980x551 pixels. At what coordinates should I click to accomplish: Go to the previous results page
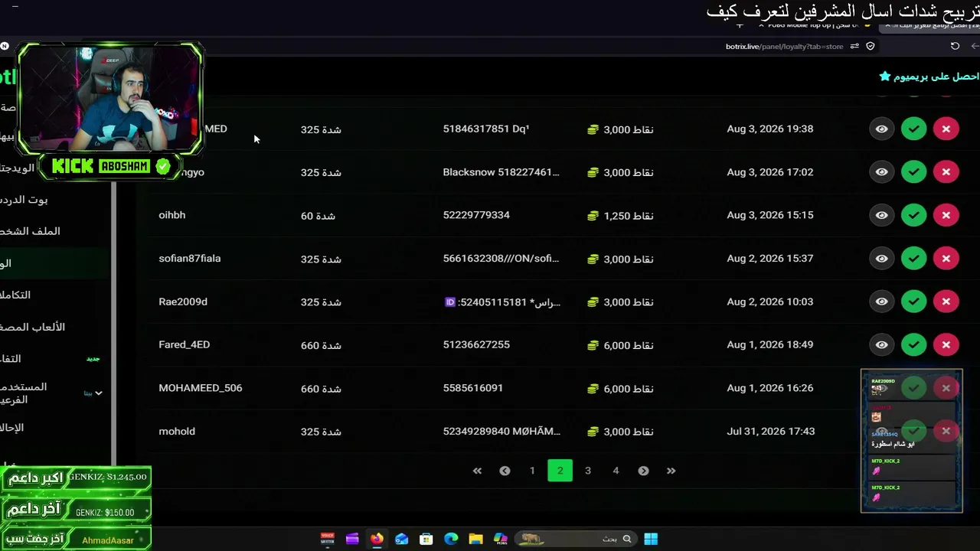[x=505, y=471]
